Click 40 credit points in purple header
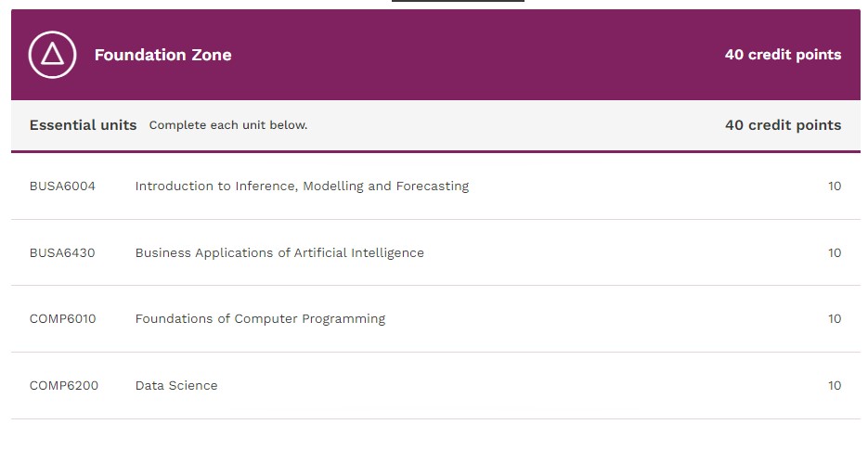The width and height of the screenshot is (868, 450). [783, 55]
